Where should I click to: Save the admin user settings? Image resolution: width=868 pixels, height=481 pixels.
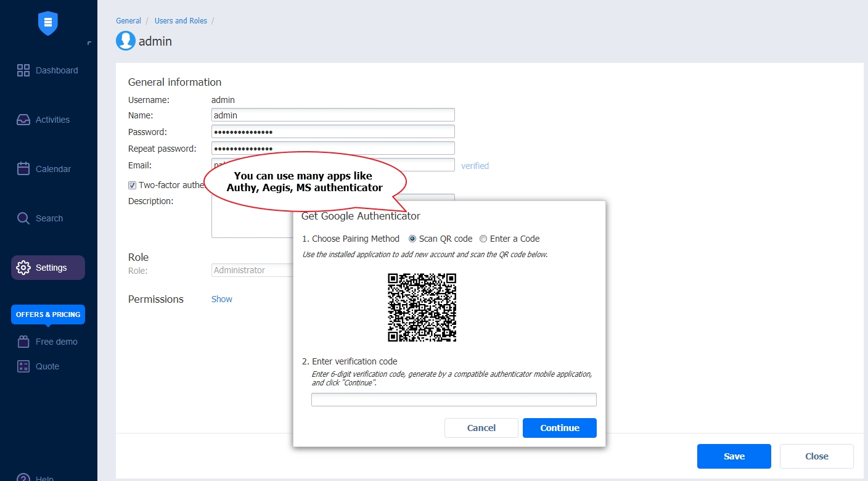point(734,456)
